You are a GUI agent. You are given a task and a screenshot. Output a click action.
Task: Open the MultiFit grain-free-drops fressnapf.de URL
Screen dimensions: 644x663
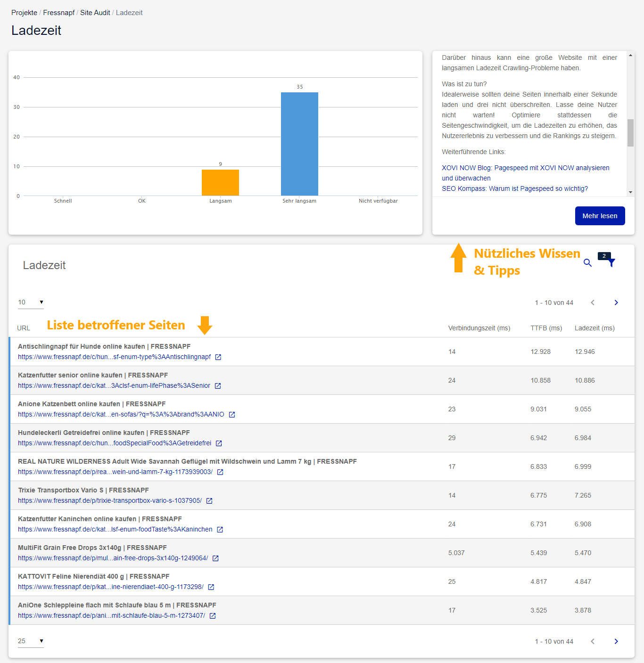click(113, 558)
